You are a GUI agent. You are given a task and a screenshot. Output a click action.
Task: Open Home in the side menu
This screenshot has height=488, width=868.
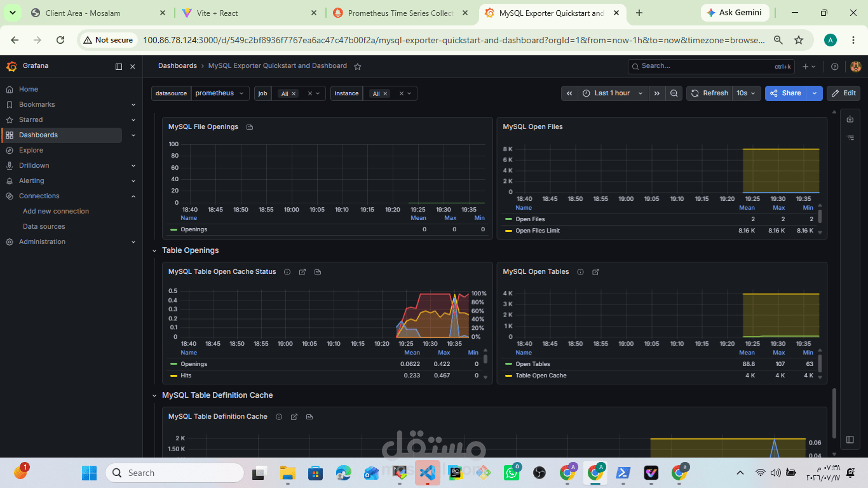29,90
